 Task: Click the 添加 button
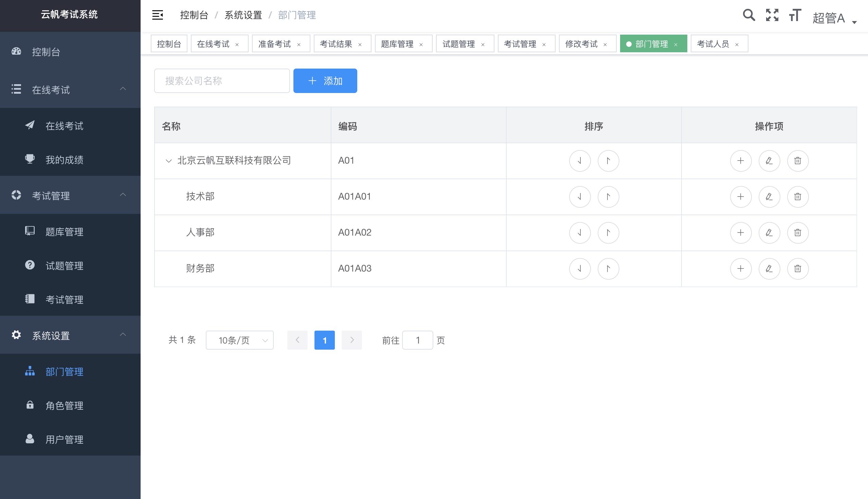click(x=325, y=81)
